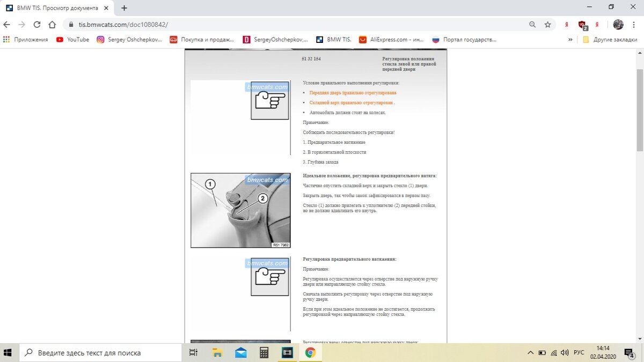Open the Покупка и продаж... bookmark
This screenshot has height=362, width=644.
pos(202,39)
